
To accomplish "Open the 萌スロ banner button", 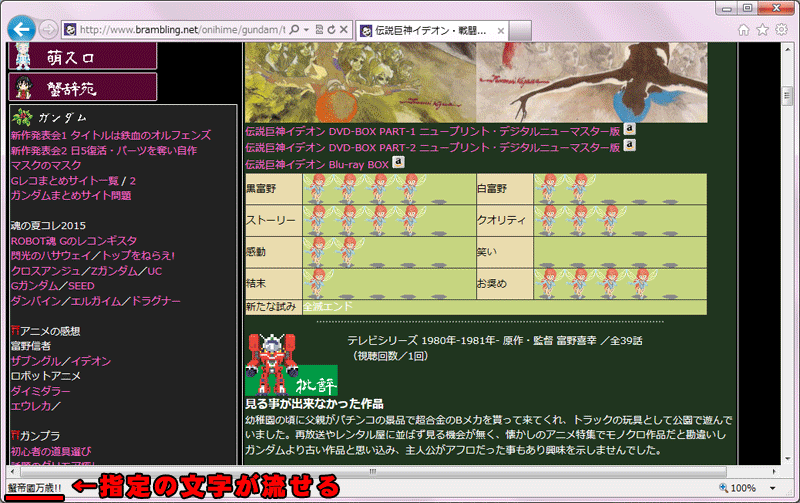I will (83, 56).
